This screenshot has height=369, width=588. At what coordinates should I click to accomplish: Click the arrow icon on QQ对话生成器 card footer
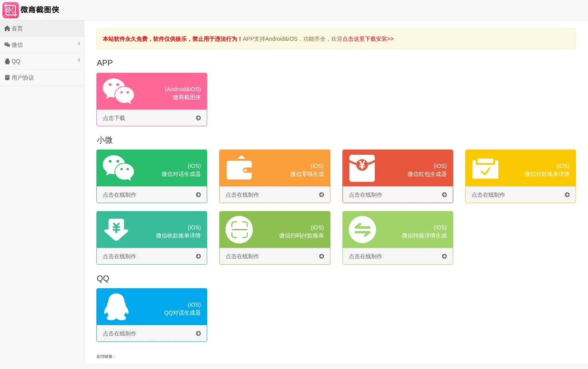(198, 333)
